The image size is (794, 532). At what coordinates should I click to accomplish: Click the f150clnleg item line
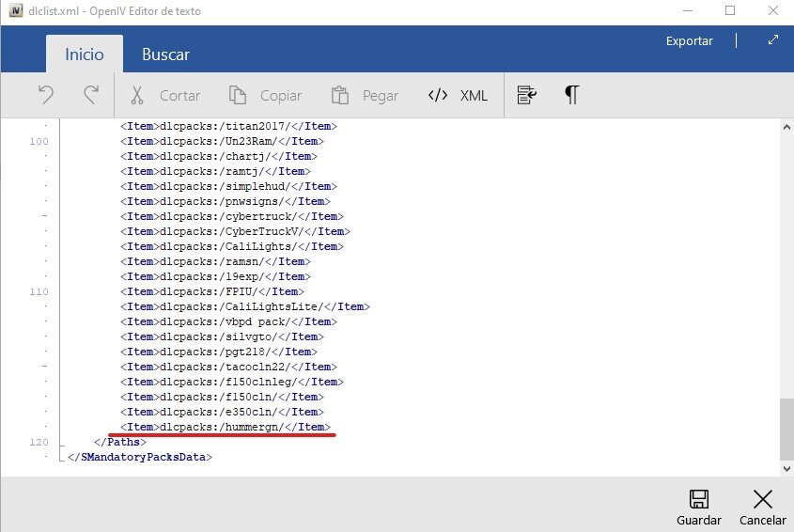pos(232,382)
